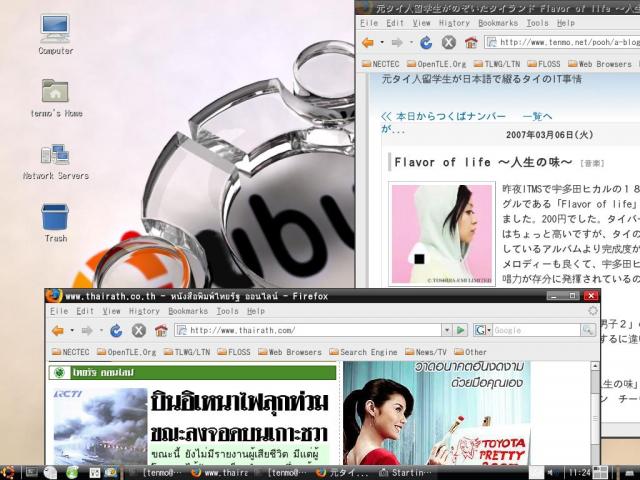Viewport: 640px width, 480px height.
Task: Click the pink album cover image in the blog post
Action: pos(442,234)
